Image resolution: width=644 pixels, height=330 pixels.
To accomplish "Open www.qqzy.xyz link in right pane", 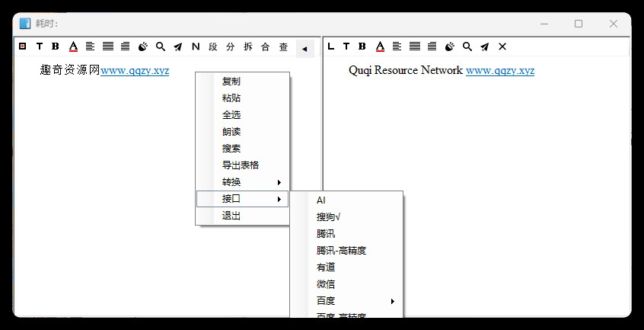I will click(499, 71).
